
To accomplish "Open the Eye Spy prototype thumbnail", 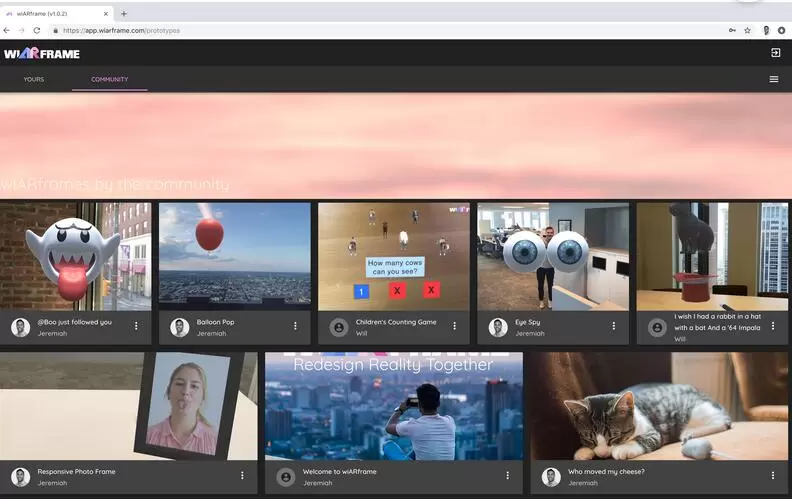I will [x=552, y=256].
